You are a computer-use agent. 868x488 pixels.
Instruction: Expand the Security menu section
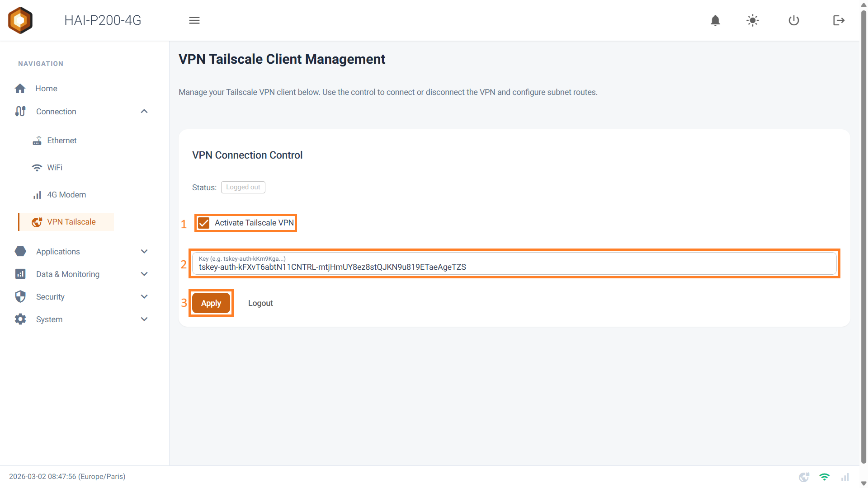pyautogui.click(x=144, y=297)
